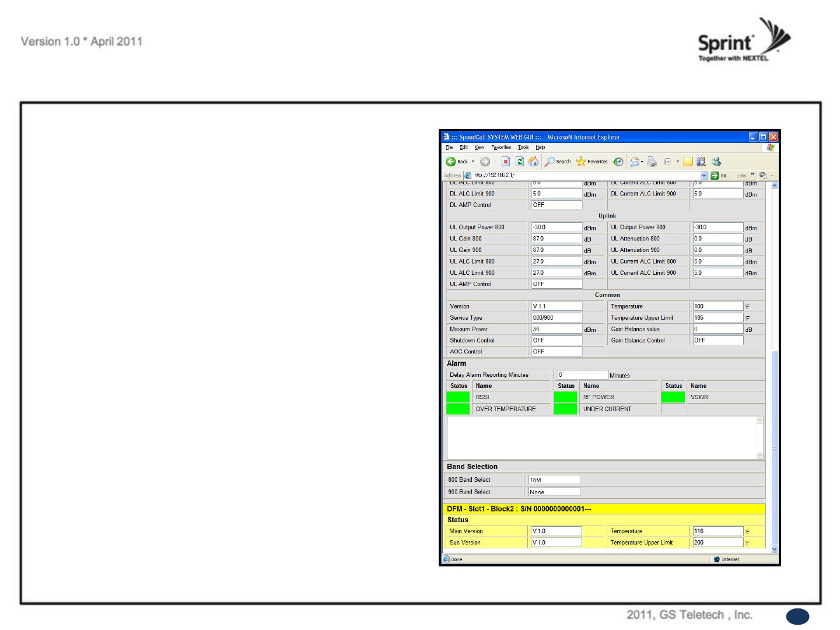
Task: Stop page loading with the red X icon
Action: (506, 162)
